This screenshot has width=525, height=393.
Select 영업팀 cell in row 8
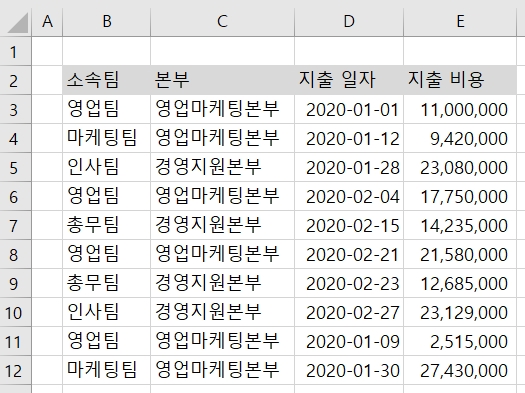point(106,254)
